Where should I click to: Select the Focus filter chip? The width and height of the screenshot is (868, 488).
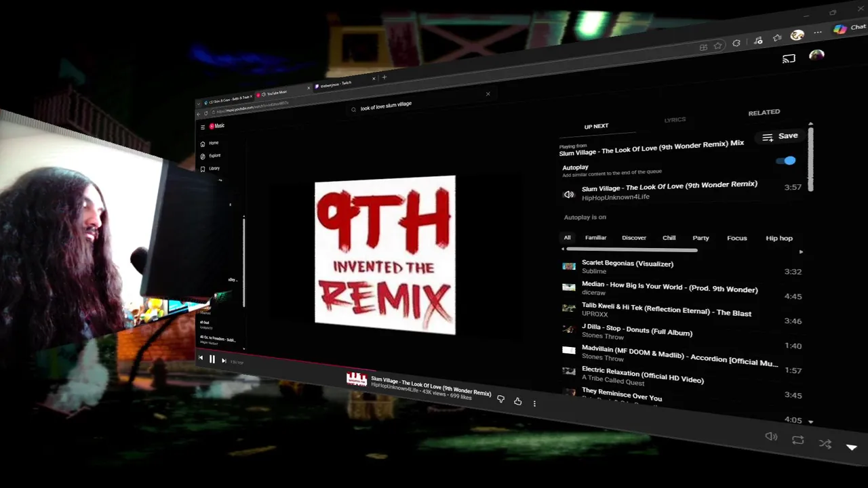pyautogui.click(x=737, y=238)
